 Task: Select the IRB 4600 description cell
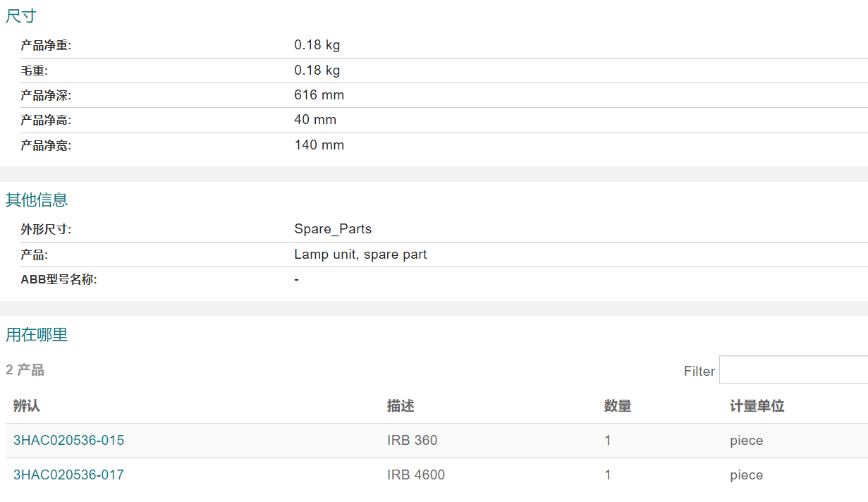click(416, 475)
